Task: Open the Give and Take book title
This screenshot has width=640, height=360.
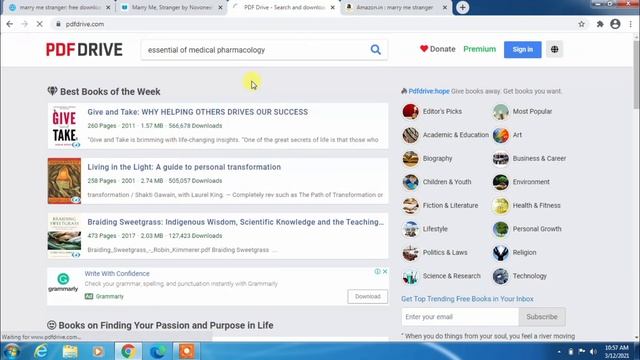Action: (x=198, y=112)
